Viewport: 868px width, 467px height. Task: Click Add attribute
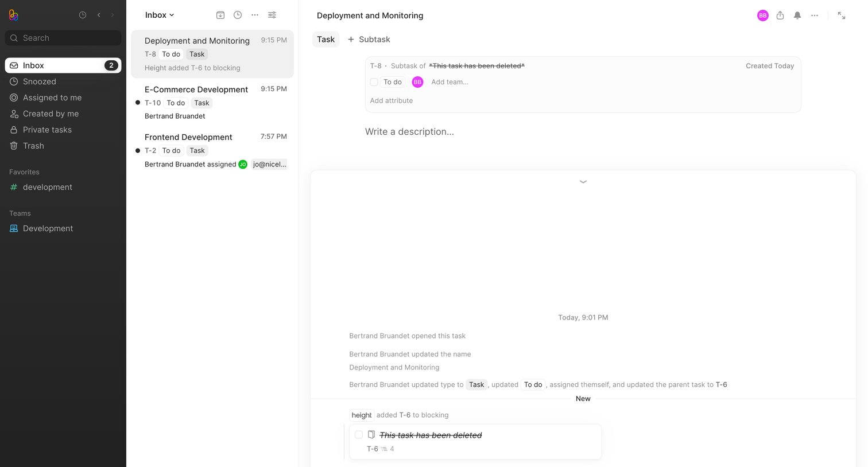pyautogui.click(x=392, y=100)
